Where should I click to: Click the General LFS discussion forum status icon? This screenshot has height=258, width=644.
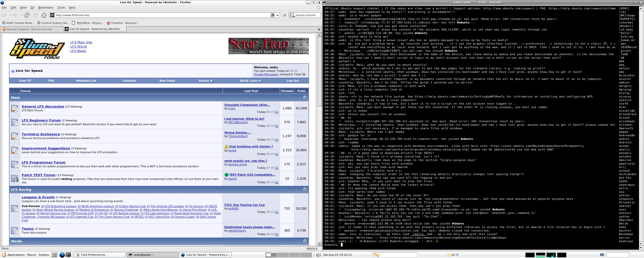point(15,108)
